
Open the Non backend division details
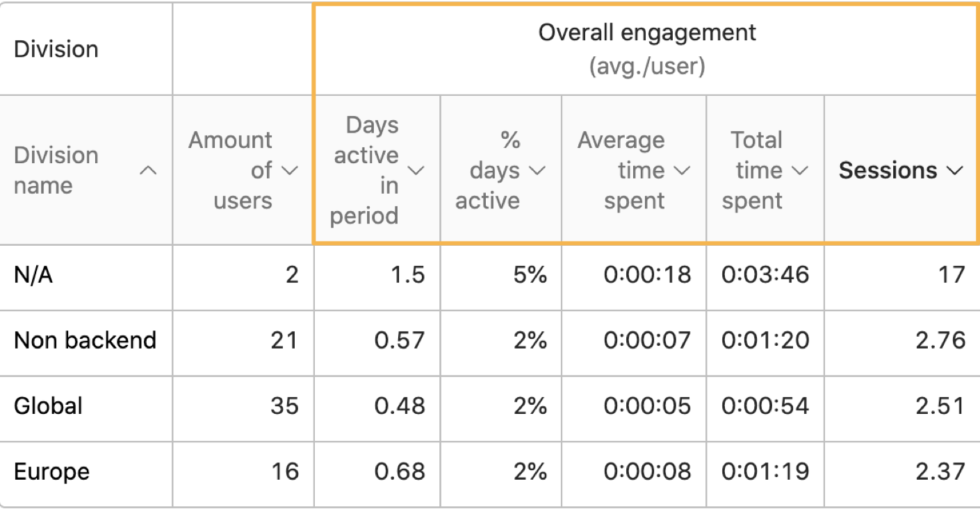click(85, 340)
